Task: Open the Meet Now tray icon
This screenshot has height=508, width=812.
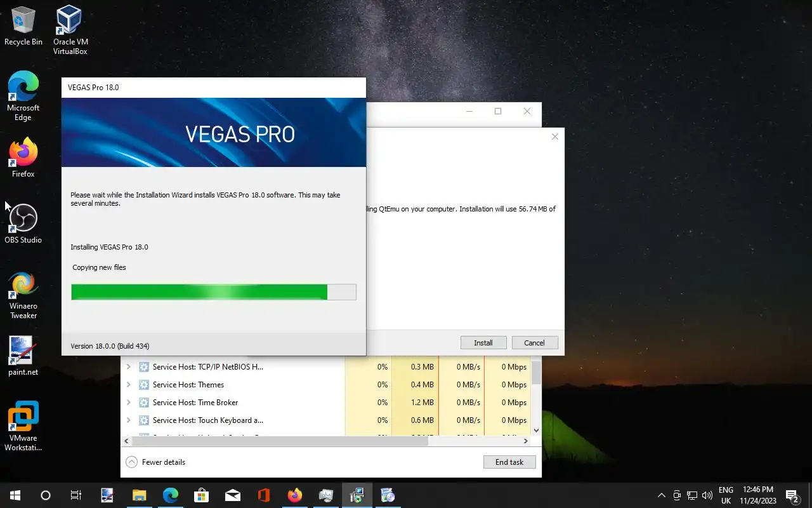Action: pyautogui.click(x=677, y=495)
